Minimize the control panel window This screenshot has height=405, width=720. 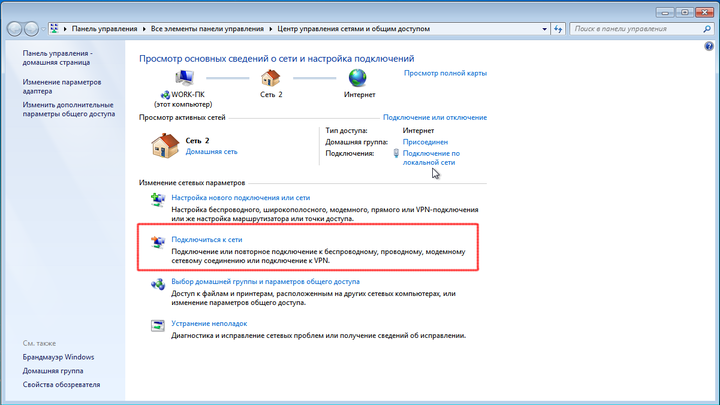pos(664,12)
